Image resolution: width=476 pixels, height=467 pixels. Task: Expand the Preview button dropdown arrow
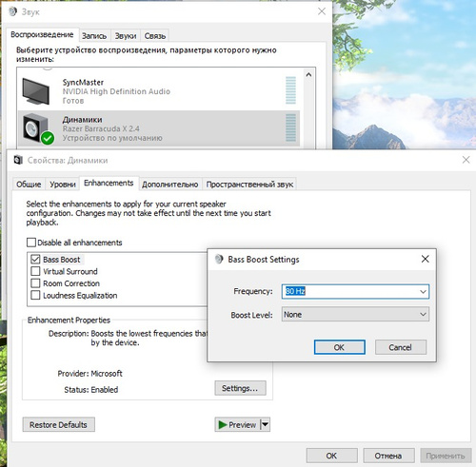click(265, 424)
